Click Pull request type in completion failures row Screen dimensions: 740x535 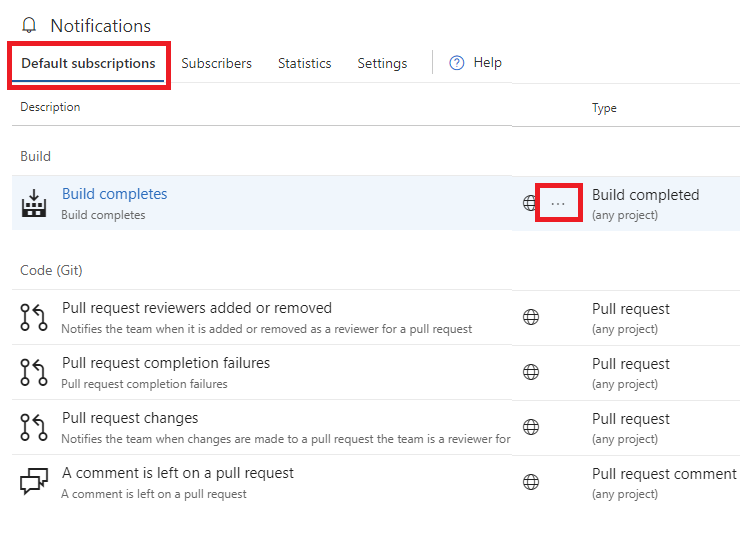click(x=631, y=364)
